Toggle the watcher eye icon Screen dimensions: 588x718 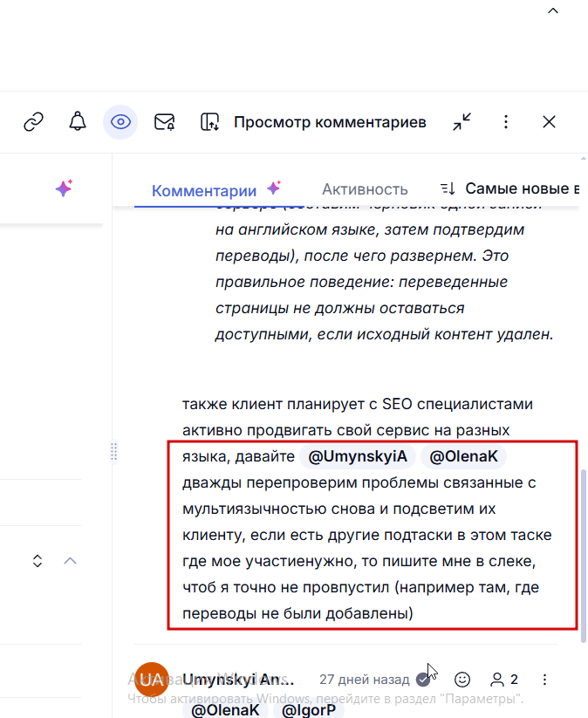pyautogui.click(x=120, y=122)
